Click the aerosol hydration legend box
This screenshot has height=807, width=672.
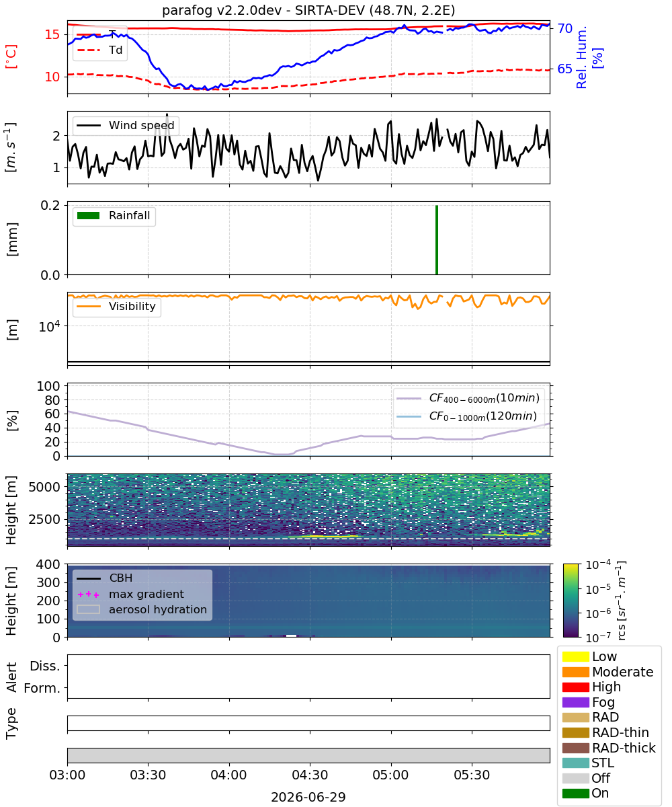(x=88, y=610)
